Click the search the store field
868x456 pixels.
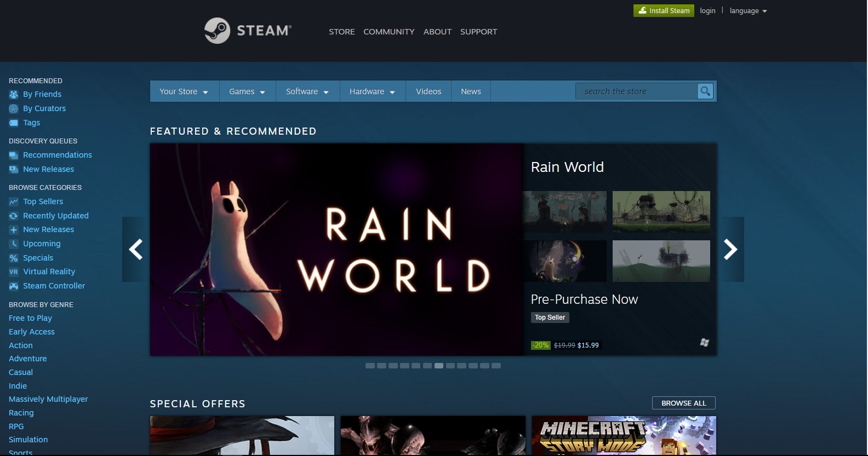pos(637,91)
